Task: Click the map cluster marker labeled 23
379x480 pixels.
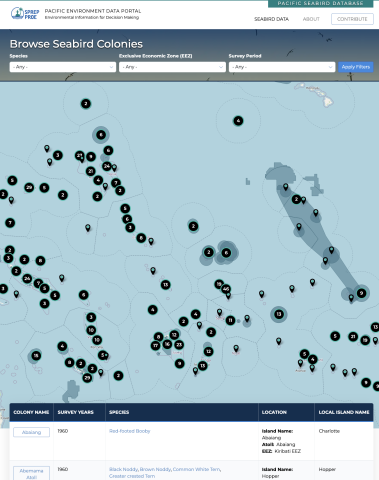Action: pos(179,345)
